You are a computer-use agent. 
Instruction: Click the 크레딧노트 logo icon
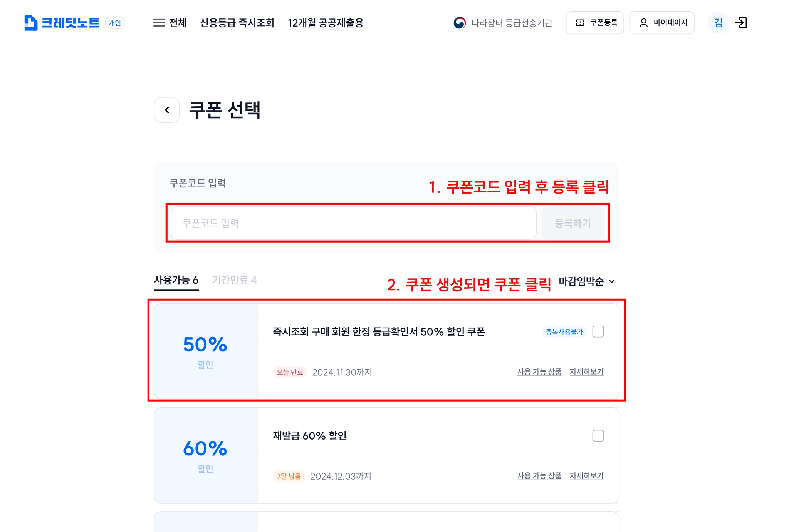pyautogui.click(x=31, y=23)
